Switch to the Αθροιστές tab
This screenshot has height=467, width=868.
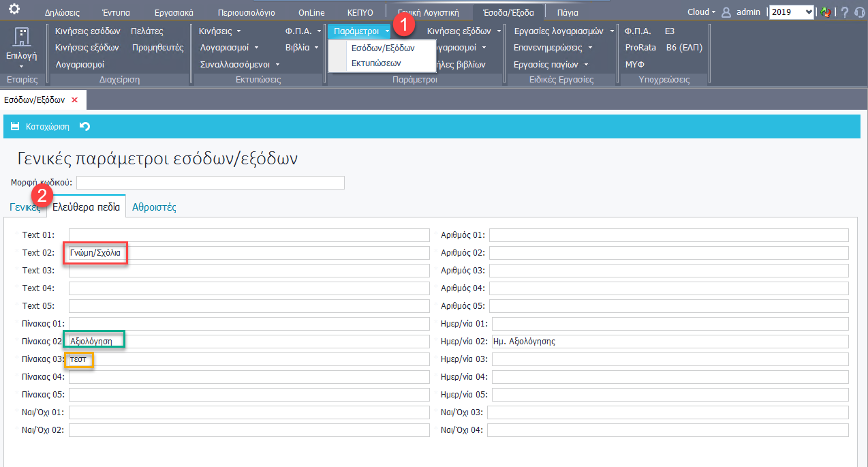pos(154,207)
